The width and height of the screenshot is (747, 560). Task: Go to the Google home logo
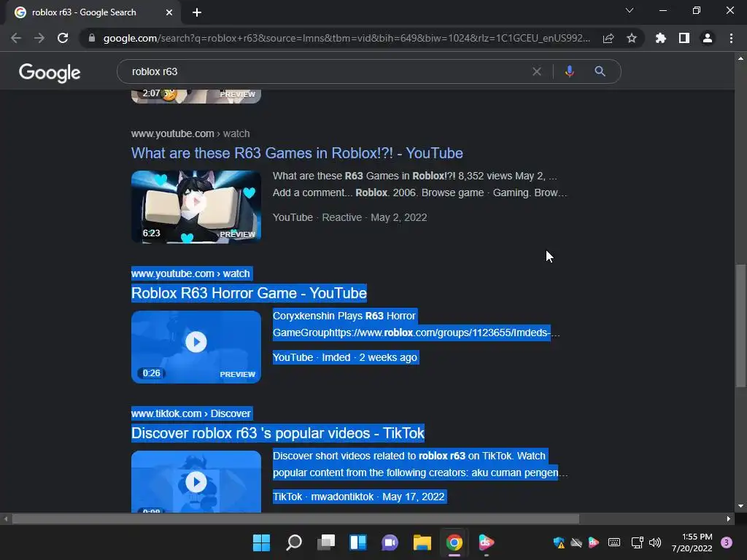[50, 72]
